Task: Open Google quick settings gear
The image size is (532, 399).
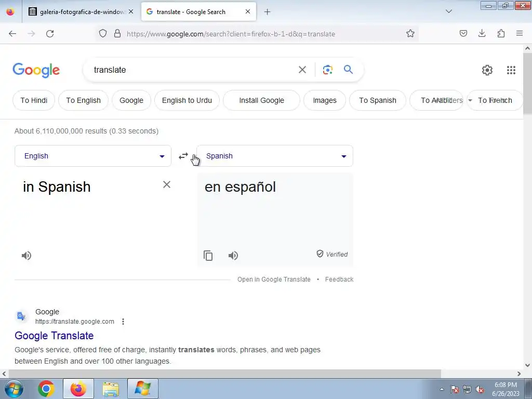Action: tap(487, 70)
